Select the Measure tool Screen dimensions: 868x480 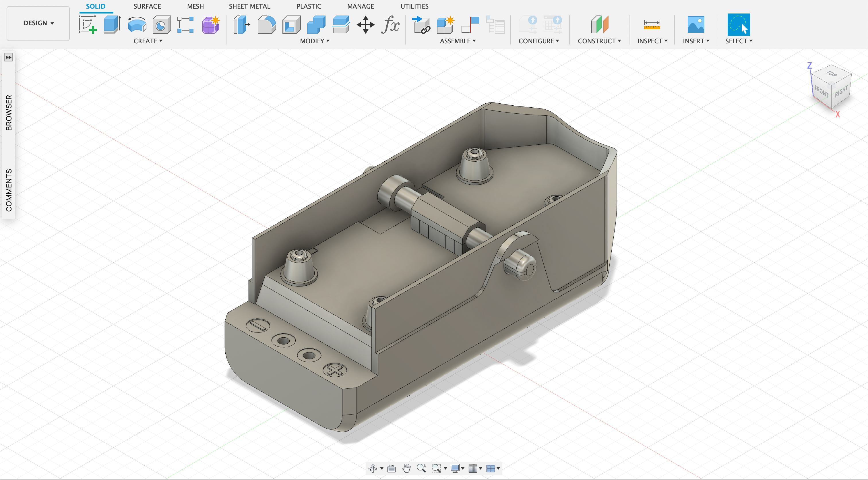(652, 25)
